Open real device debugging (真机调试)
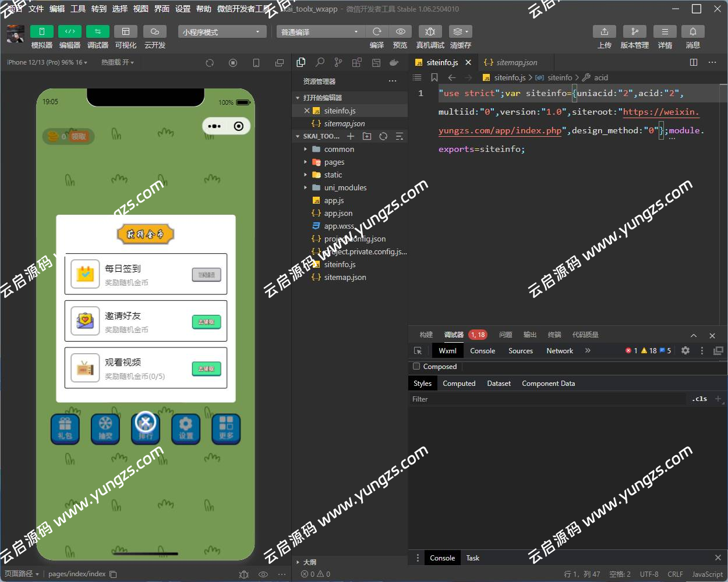 (x=430, y=32)
